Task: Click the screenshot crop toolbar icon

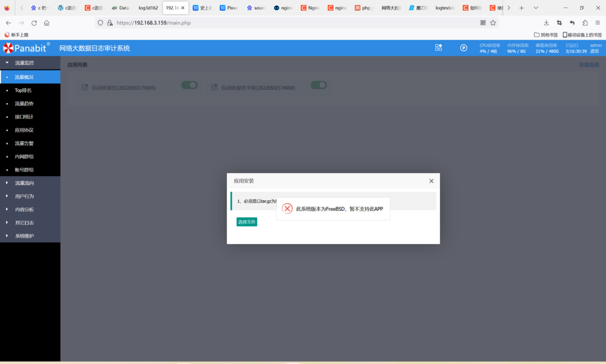Action: tap(559, 23)
